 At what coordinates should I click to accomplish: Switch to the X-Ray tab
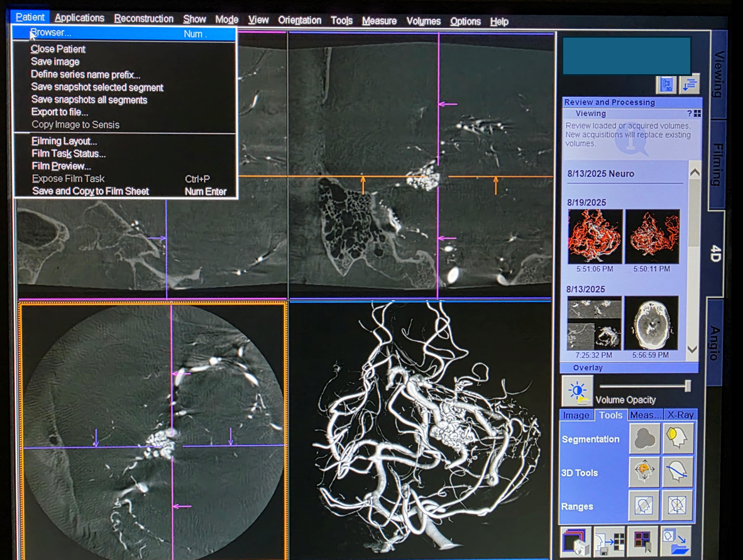click(680, 415)
